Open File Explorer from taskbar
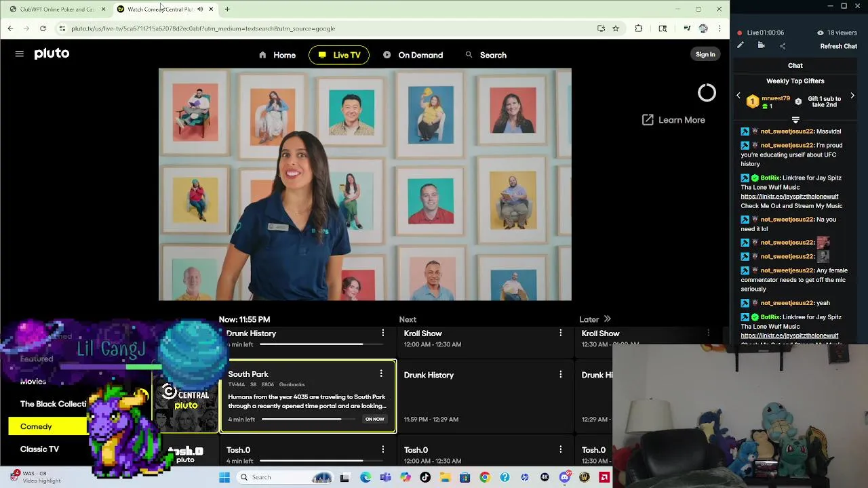Screen dimensions: 868x488 pyautogui.click(x=445, y=477)
